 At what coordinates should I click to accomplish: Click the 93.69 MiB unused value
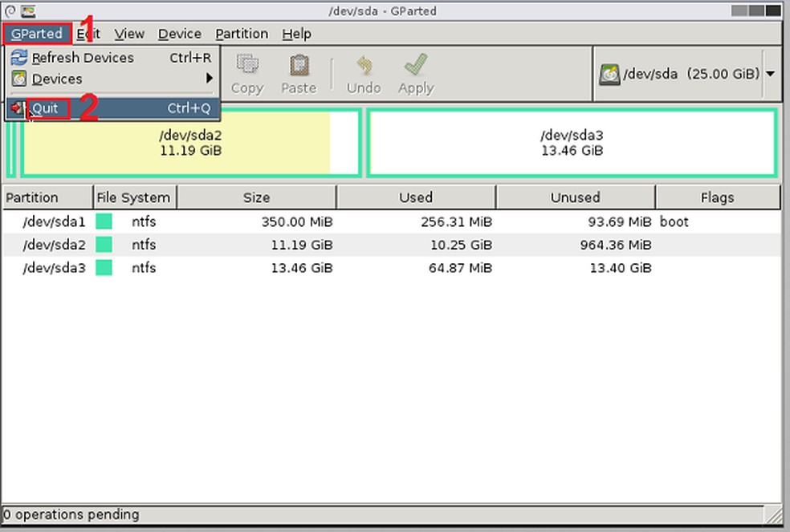coord(620,221)
